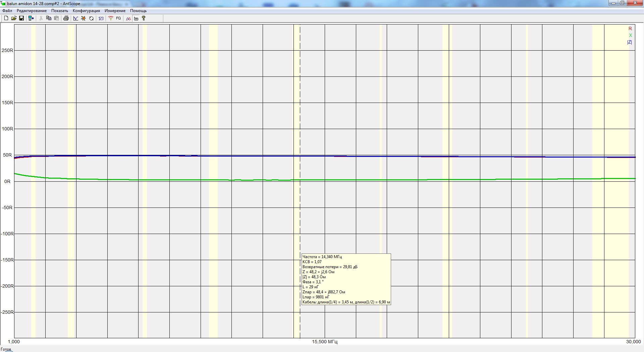Click the red-blue overlapping curves icon

point(128,18)
